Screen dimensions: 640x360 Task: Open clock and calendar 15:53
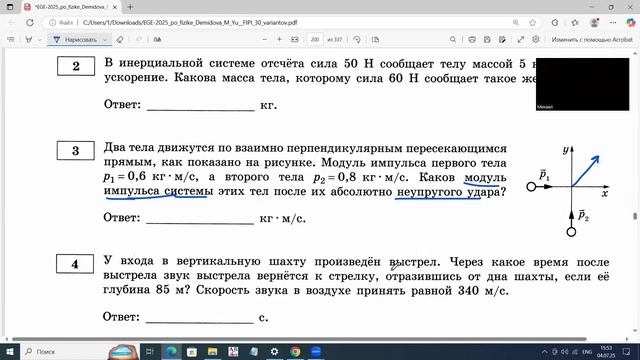coord(607,352)
